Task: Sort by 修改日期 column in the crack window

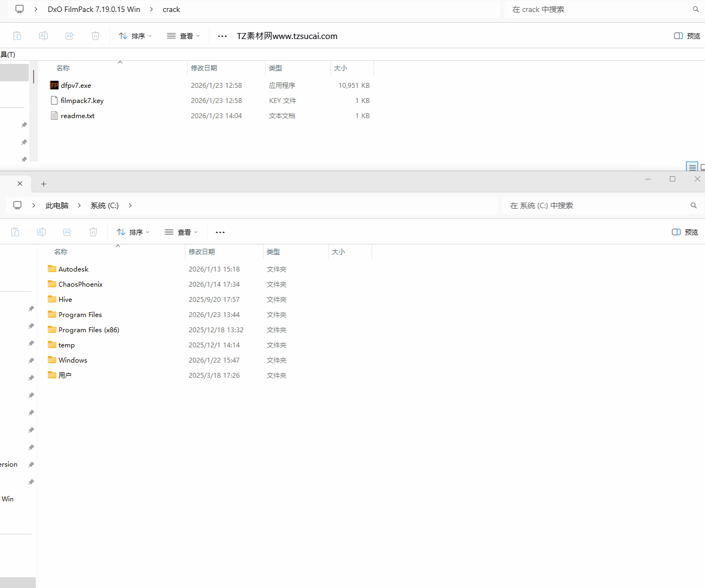Action: tap(204, 68)
